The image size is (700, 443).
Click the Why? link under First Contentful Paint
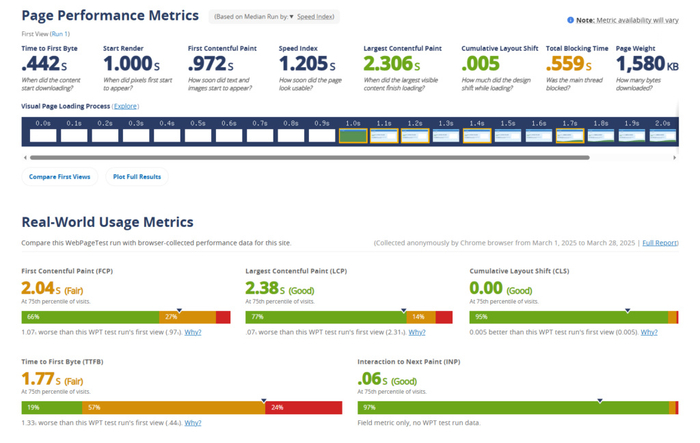pos(193,332)
